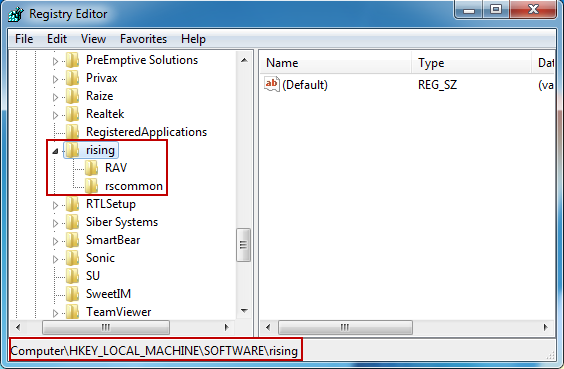This screenshot has height=369, width=564.
Task: Click the tree pane scroll down arrow
Action: [244, 311]
